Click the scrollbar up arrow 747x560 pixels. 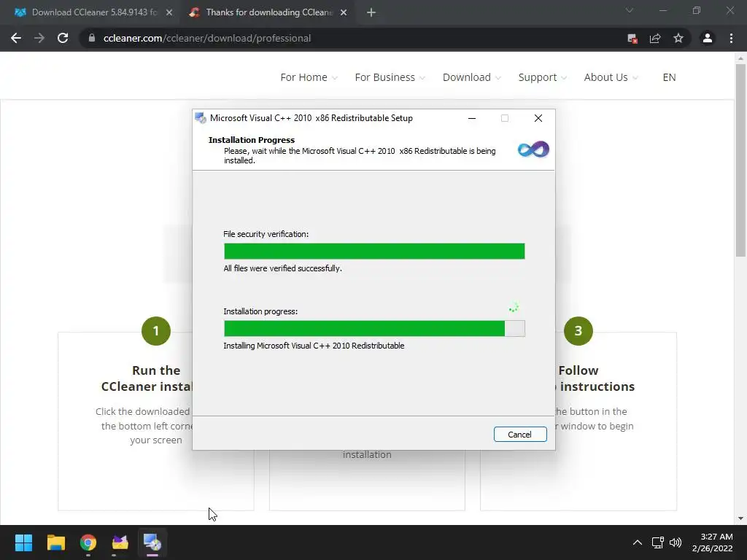[740, 58]
